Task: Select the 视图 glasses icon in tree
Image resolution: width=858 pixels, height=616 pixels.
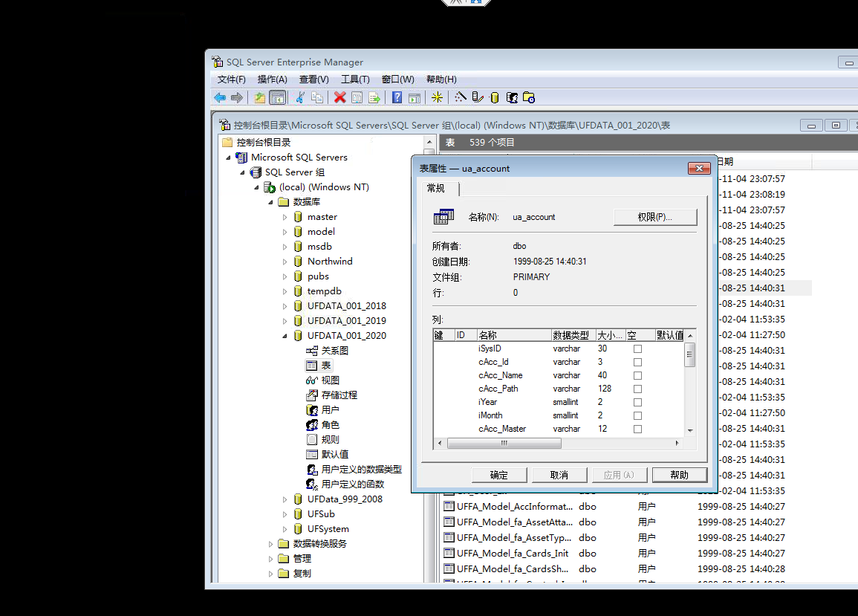Action: 312,380
